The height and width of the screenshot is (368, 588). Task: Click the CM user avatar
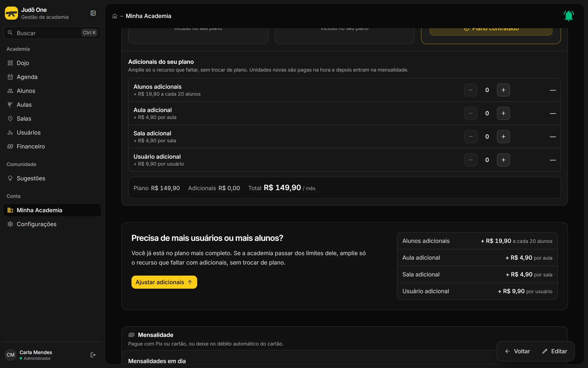(x=10, y=355)
